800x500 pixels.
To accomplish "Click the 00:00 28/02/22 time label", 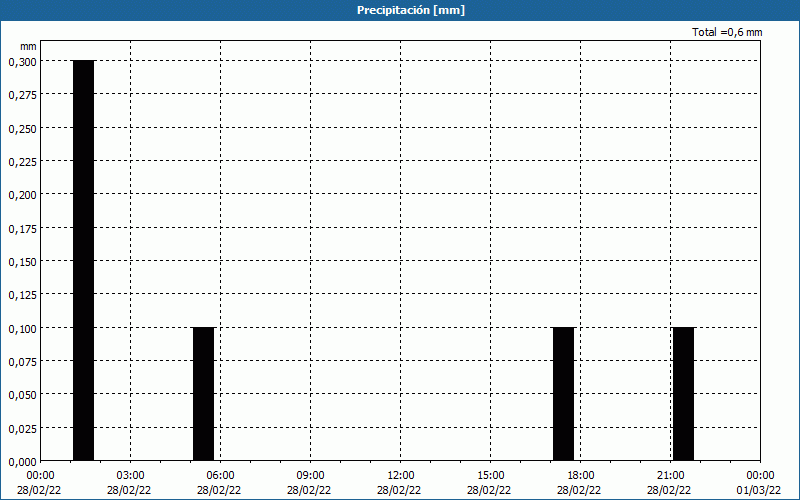I will [x=39, y=483].
